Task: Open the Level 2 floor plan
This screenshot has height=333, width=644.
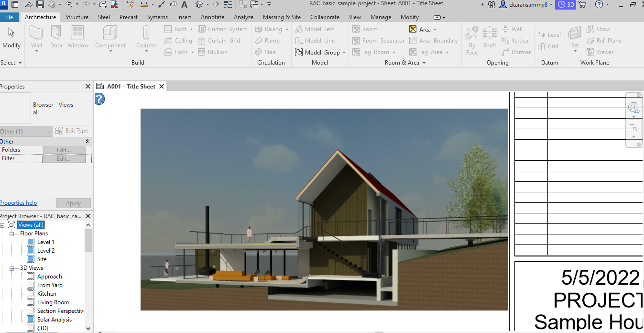Action: coord(46,251)
